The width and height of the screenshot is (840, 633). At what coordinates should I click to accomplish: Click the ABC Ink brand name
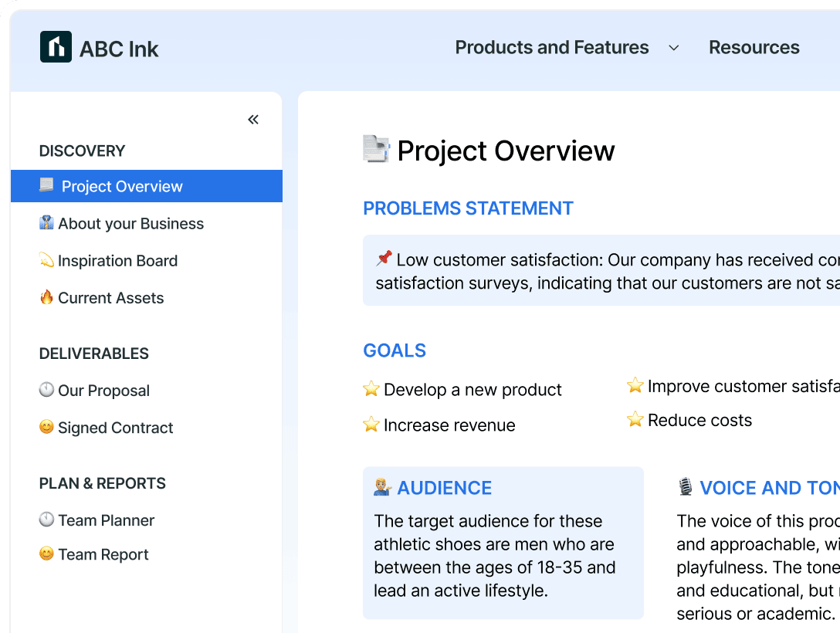[119, 49]
